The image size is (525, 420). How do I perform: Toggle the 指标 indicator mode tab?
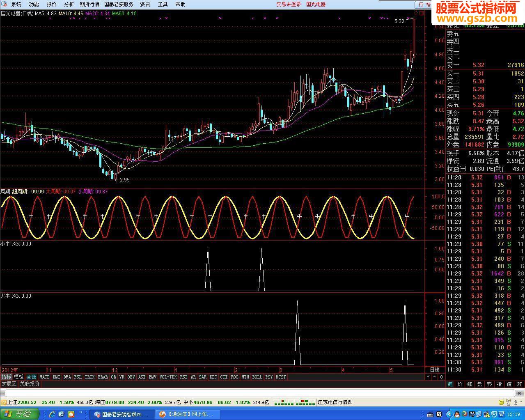(6, 377)
